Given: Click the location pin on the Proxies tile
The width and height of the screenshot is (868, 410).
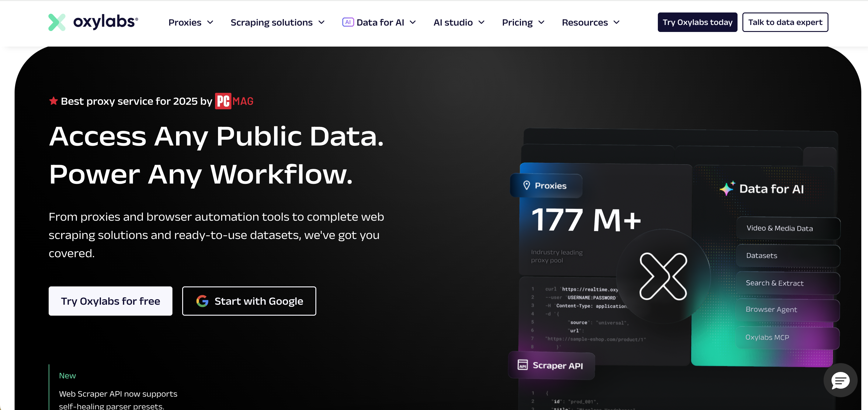Looking at the screenshot, I should pyautogui.click(x=528, y=185).
